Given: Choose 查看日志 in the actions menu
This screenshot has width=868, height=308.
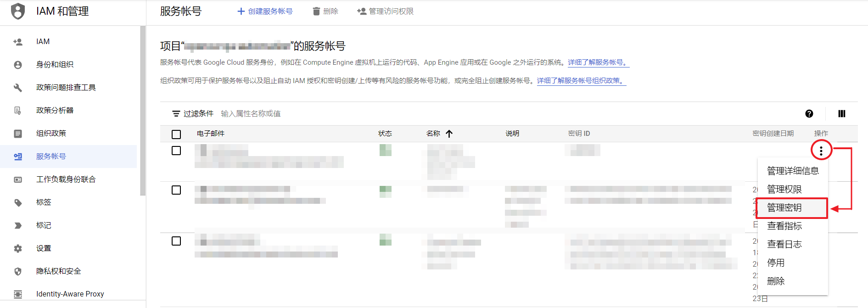Looking at the screenshot, I should tap(784, 245).
